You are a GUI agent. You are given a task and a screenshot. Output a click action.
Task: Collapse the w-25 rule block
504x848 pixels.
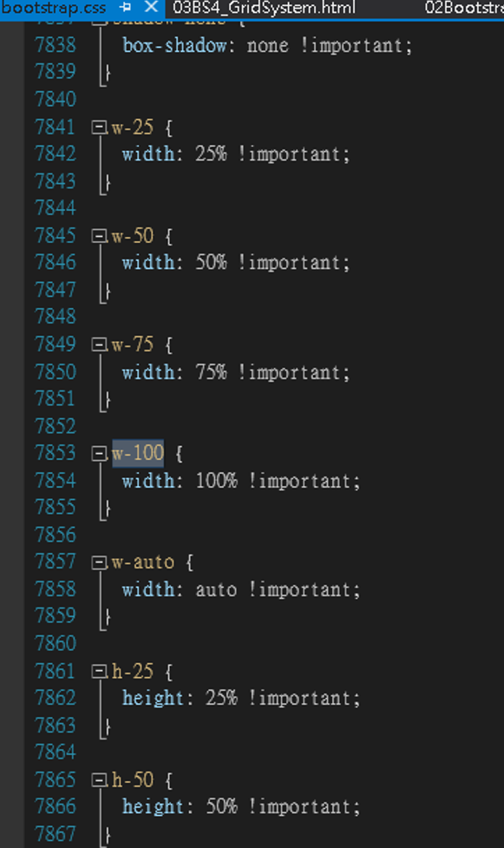(99, 128)
